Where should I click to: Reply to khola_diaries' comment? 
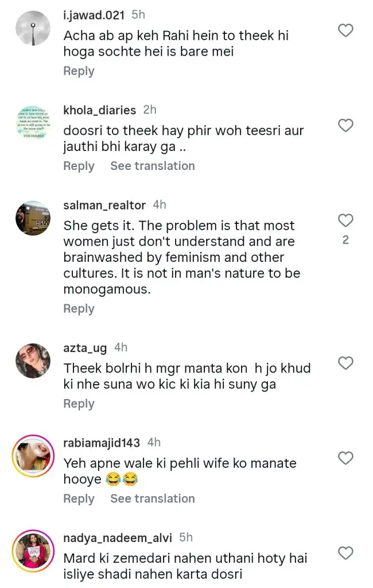79,166
